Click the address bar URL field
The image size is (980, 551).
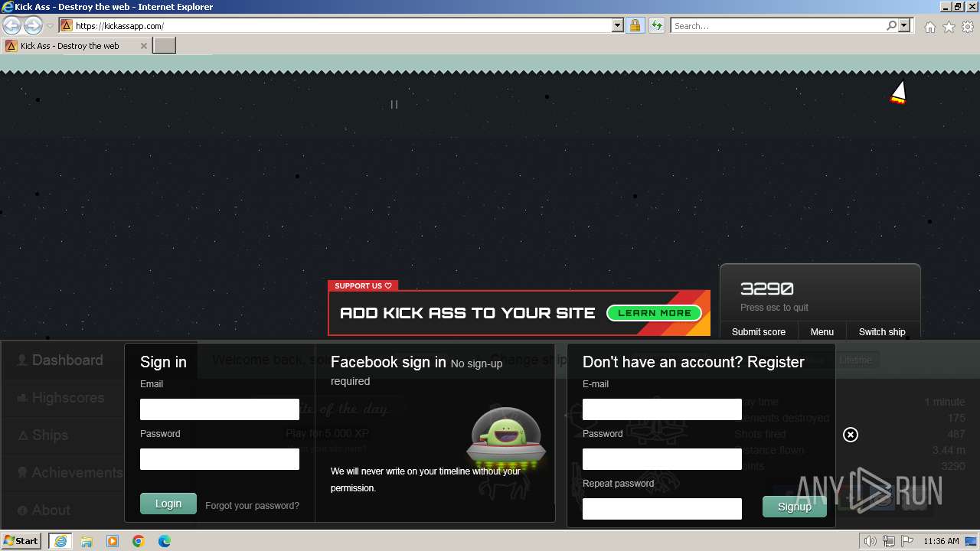pyautogui.click(x=343, y=25)
